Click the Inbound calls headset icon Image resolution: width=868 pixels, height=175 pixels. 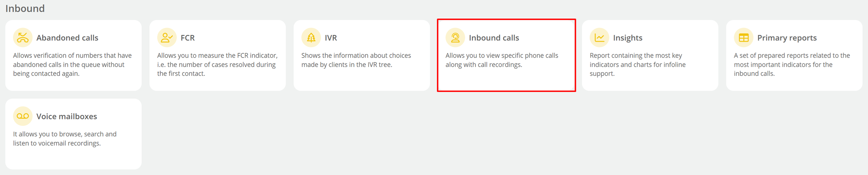[455, 38]
